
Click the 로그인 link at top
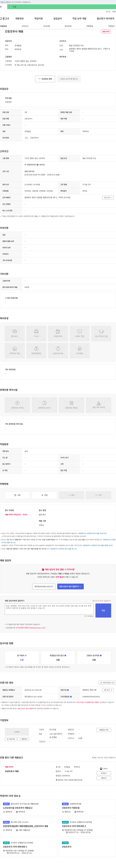(108, 11)
